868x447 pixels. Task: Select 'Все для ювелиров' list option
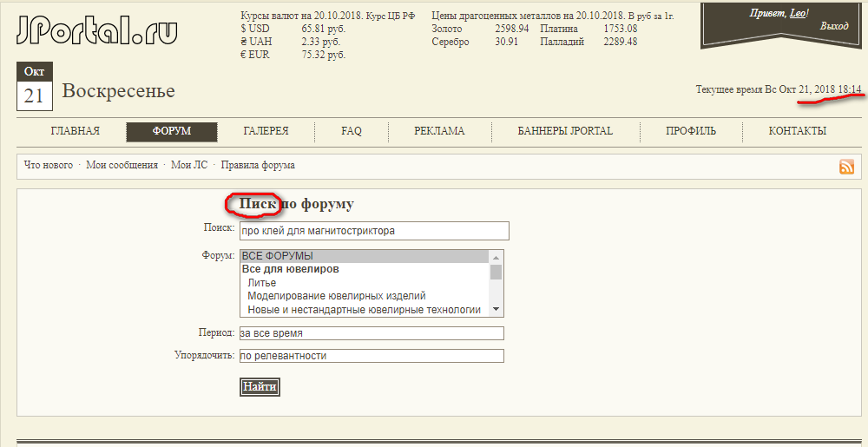pos(365,269)
